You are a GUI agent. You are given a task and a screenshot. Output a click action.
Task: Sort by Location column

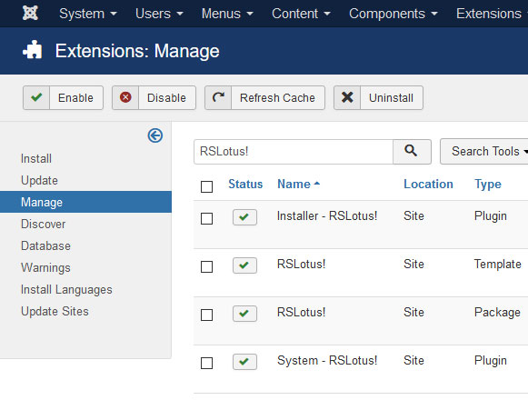[x=428, y=184]
